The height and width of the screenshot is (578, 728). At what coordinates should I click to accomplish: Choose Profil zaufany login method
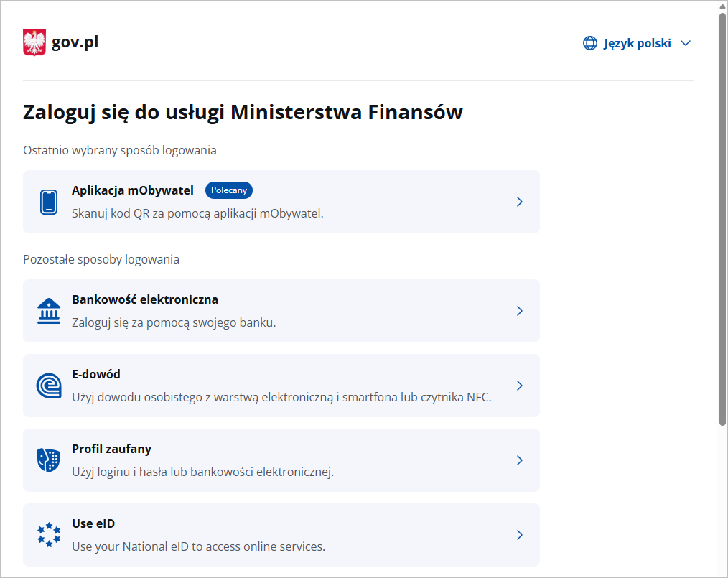[x=281, y=460]
